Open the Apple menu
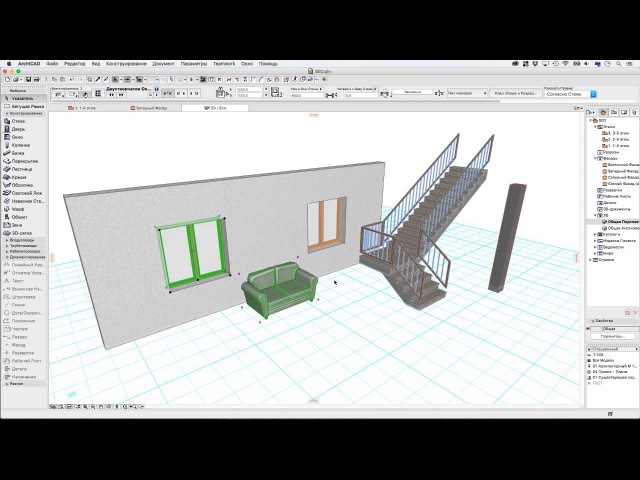 [x=9, y=64]
